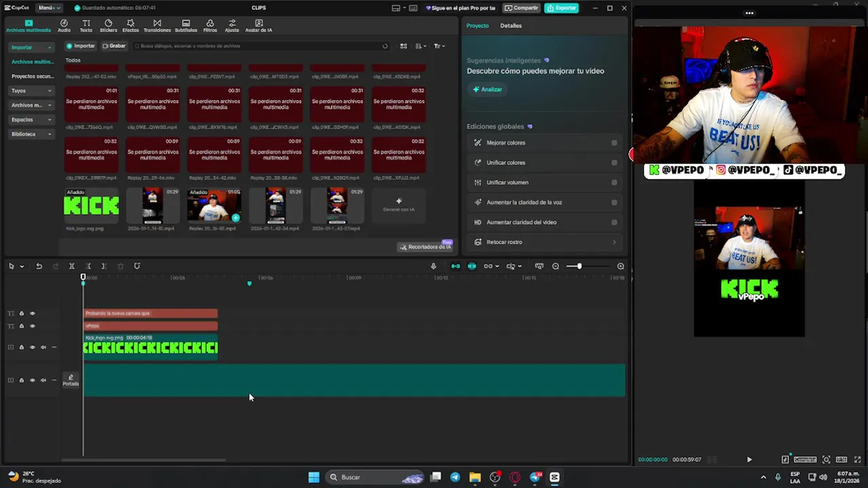The image size is (868, 488).
Task: Select the Kick_logo.svg.png thumbnail
Action: click(x=92, y=205)
